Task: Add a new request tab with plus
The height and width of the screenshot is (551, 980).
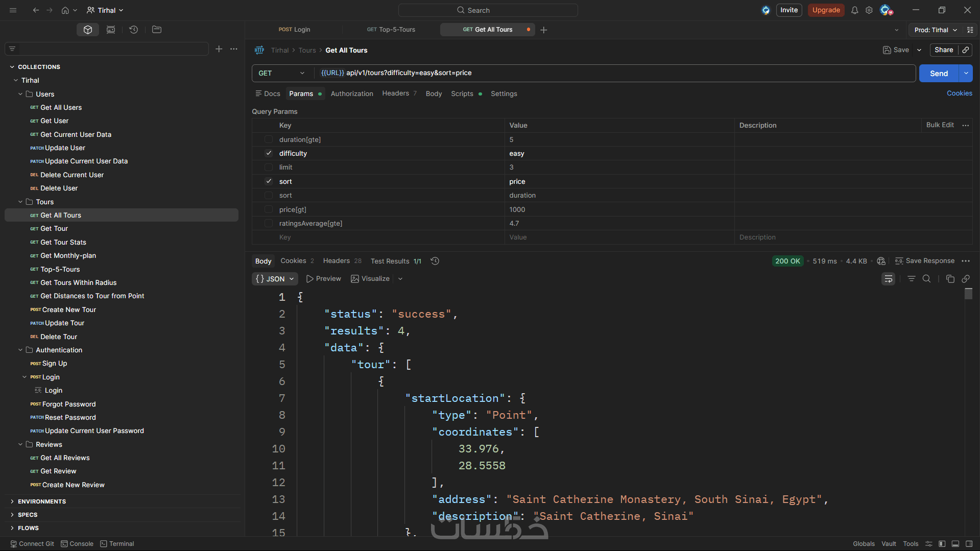Action: pyautogui.click(x=544, y=30)
